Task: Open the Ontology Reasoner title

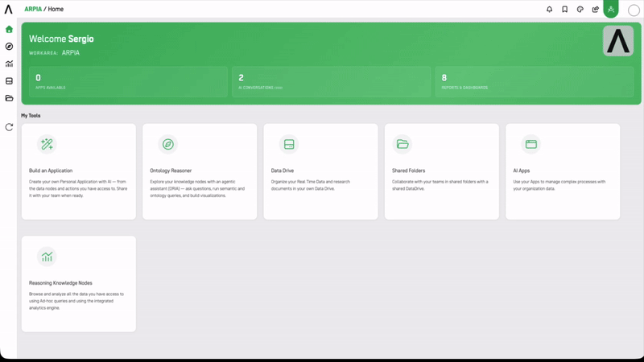Action: click(x=171, y=171)
